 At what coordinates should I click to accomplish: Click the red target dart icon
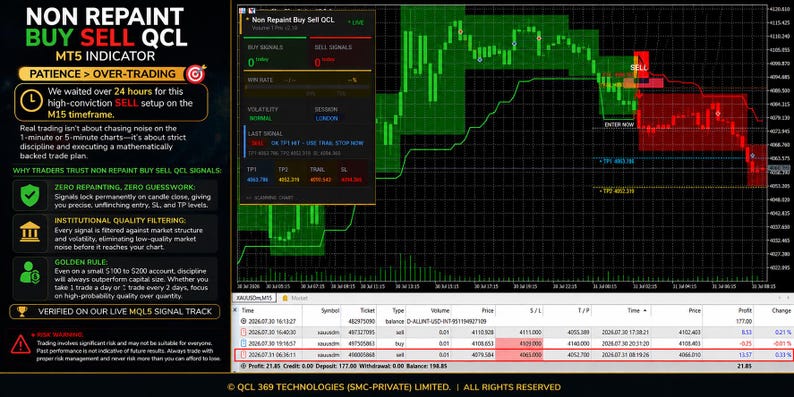[x=195, y=73]
